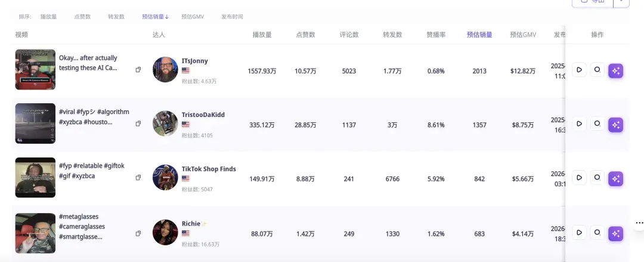
Task: Click purple AI sparkle button in Richie row
Action: point(615,233)
